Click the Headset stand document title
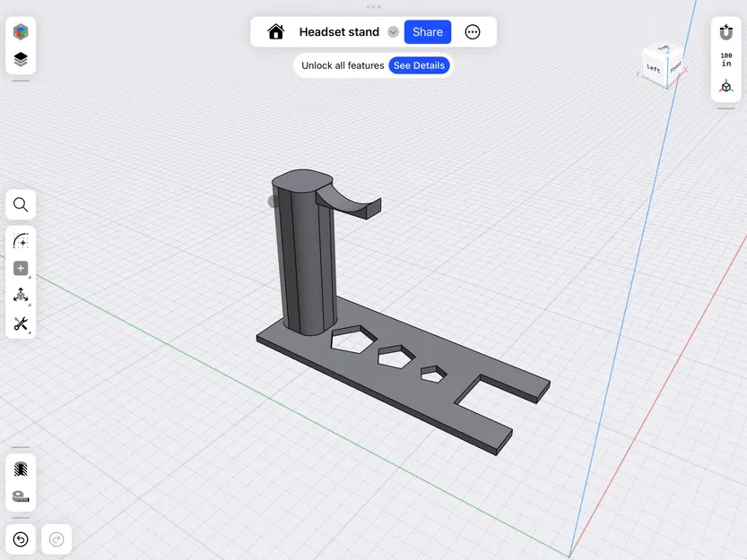 (x=339, y=32)
